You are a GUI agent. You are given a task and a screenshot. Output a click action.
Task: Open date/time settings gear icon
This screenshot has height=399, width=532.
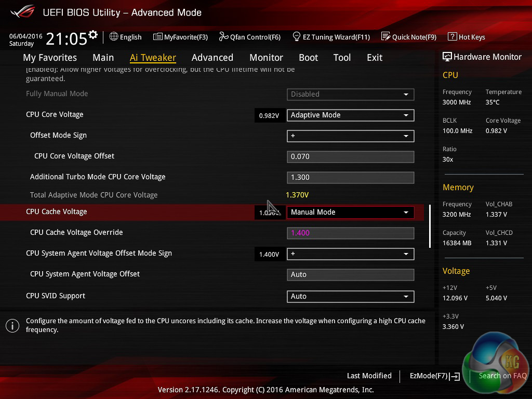point(93,35)
